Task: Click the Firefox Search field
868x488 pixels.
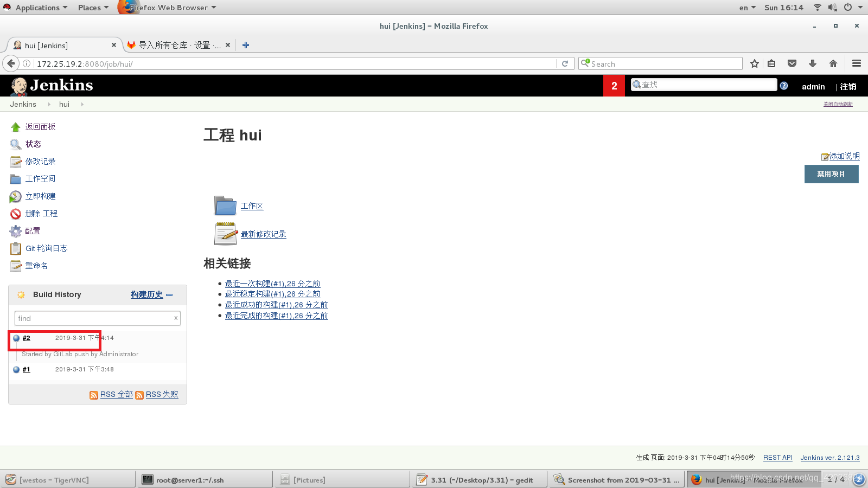Action: point(660,63)
